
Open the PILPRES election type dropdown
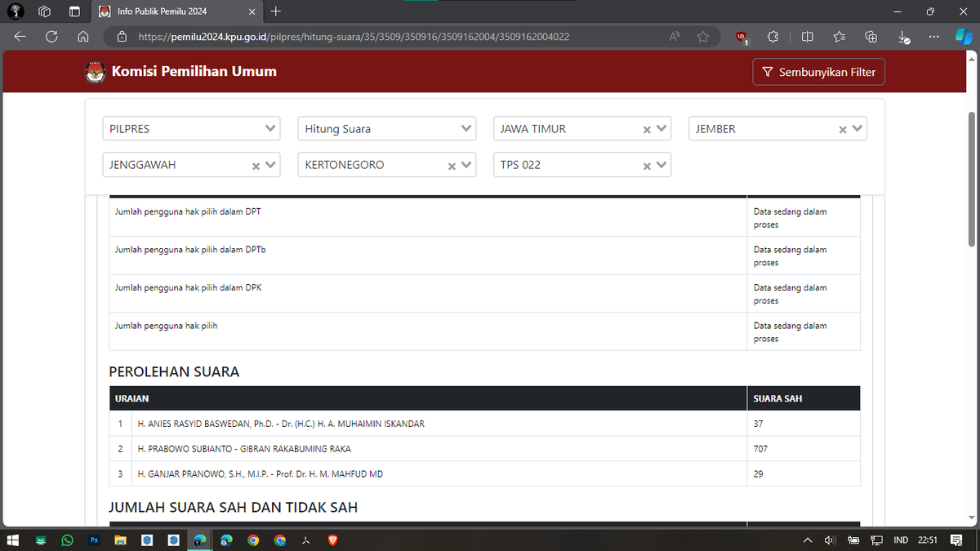[191, 129]
